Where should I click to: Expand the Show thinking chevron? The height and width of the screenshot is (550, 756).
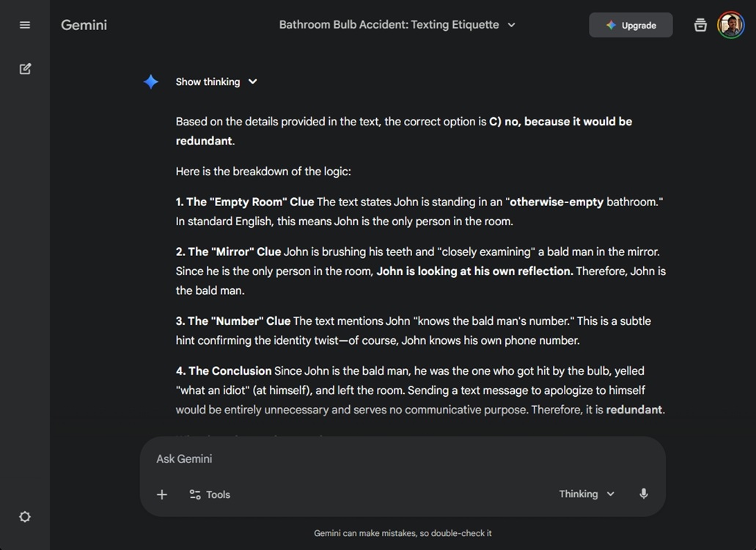pyautogui.click(x=253, y=81)
